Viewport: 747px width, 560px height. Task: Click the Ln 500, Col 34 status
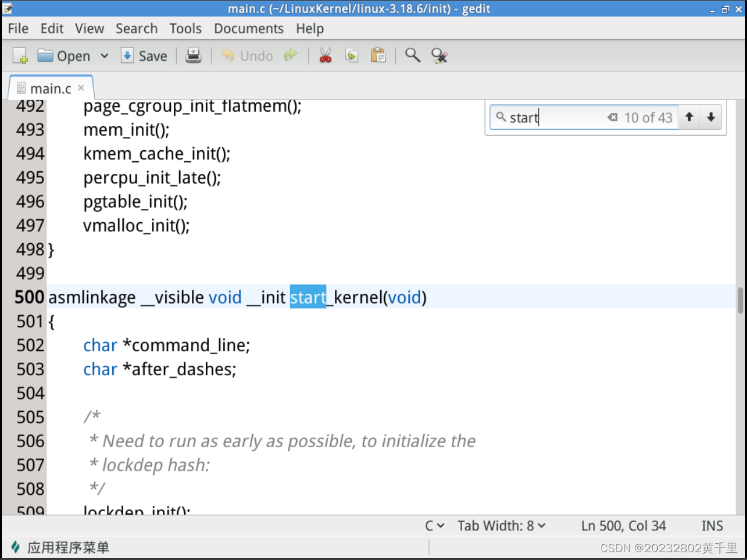click(624, 526)
